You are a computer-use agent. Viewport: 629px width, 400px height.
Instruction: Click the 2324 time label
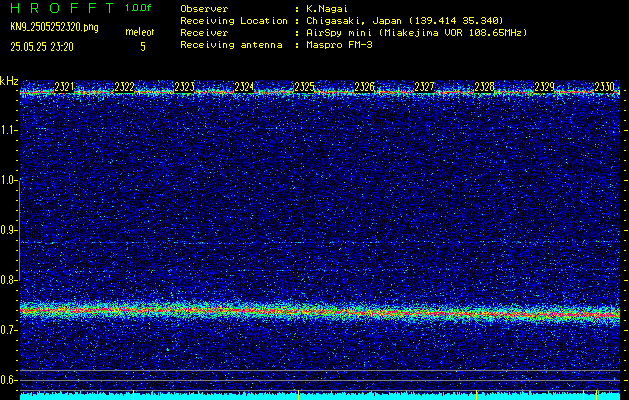click(x=244, y=87)
